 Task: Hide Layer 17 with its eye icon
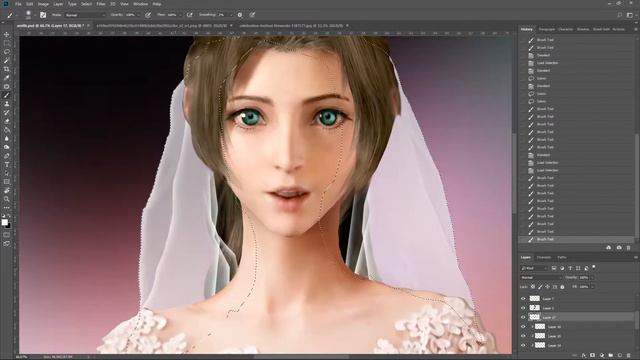tap(523, 318)
